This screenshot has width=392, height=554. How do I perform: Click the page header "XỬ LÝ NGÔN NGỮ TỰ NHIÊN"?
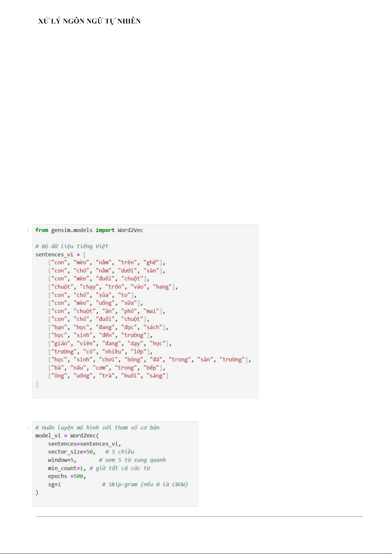click(x=89, y=21)
